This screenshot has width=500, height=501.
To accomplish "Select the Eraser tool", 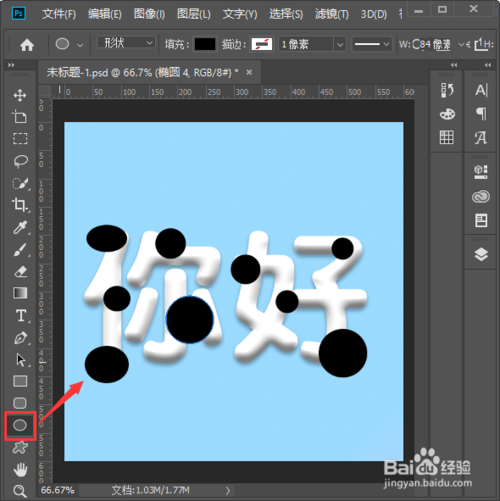I will (20, 271).
